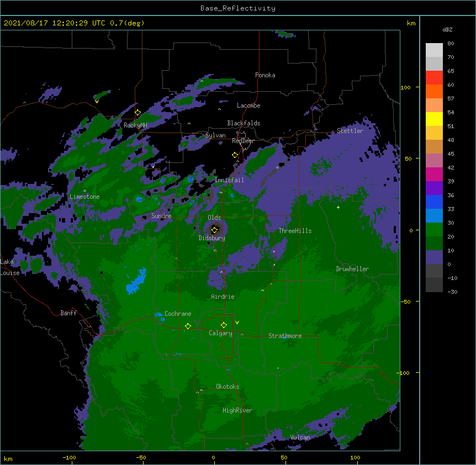
Task: Click the orange 57-60 dBZ legend swatch
Action: 434,91
